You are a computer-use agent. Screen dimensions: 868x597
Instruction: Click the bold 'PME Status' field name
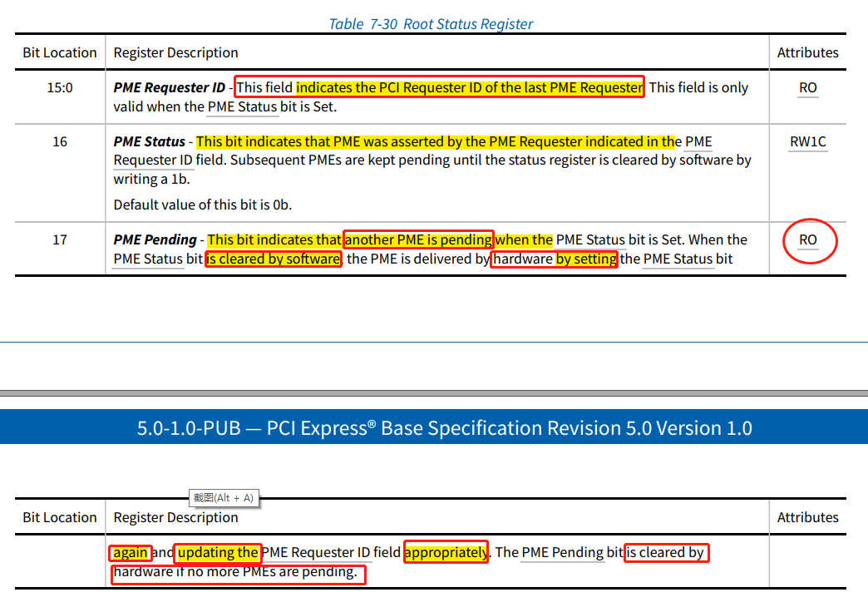[x=150, y=142]
